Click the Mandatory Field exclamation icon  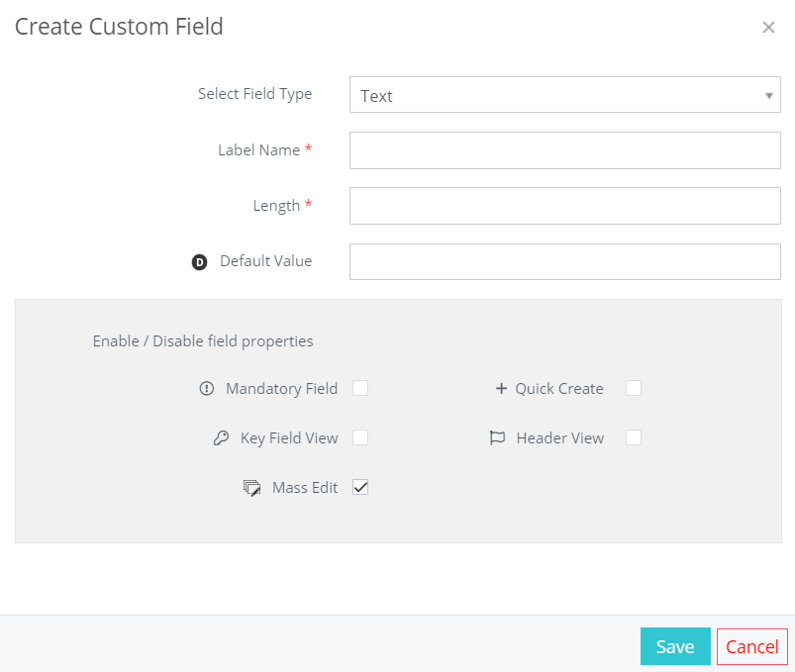pyautogui.click(x=206, y=388)
